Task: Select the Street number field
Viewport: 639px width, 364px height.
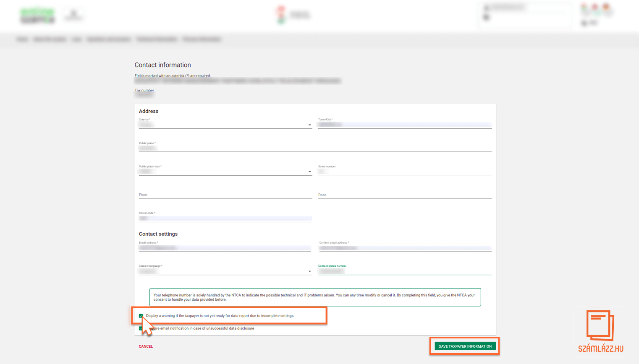Action: point(404,172)
